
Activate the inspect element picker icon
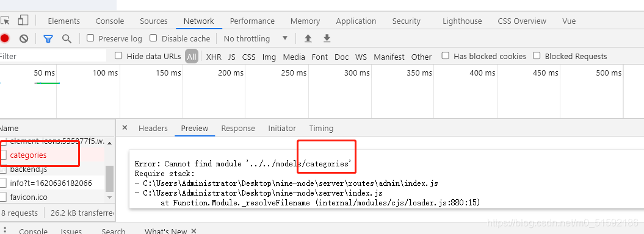coord(5,21)
